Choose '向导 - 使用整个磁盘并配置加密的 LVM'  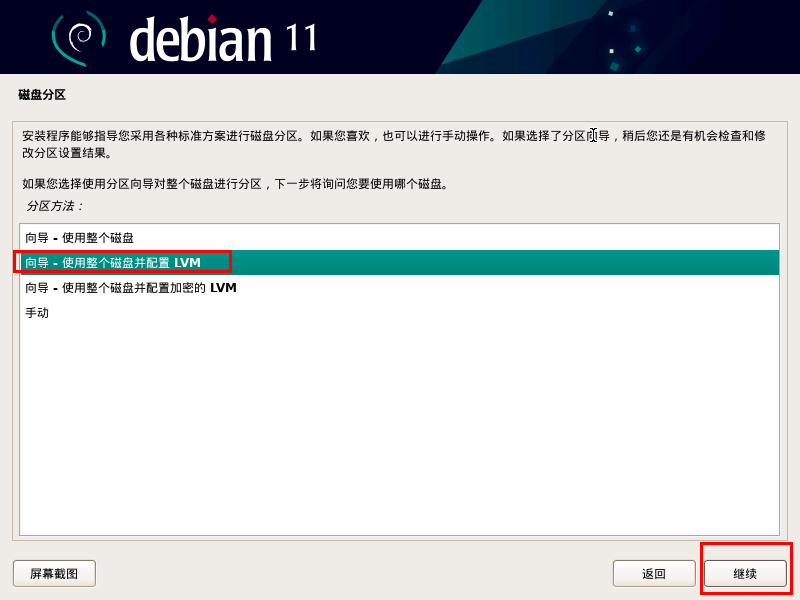coord(399,288)
